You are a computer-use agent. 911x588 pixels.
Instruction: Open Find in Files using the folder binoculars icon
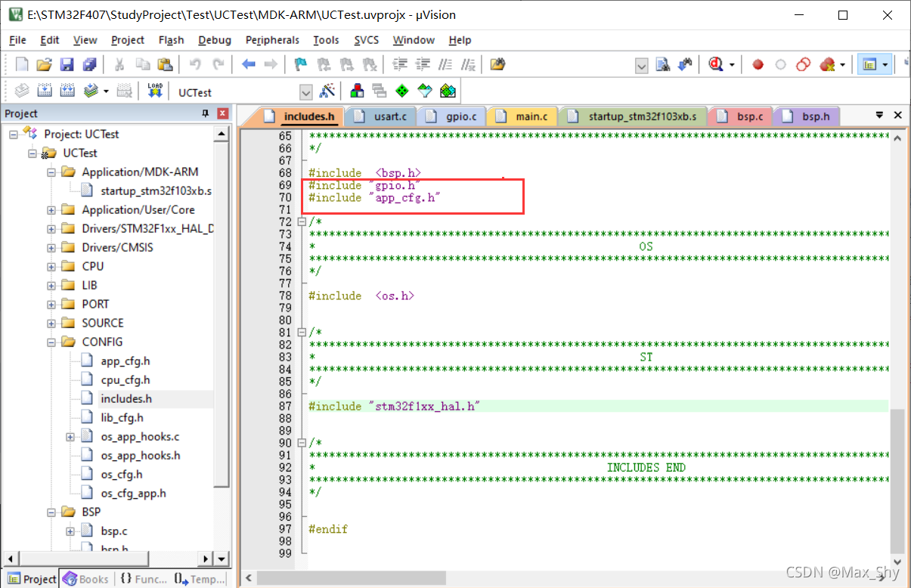point(497,65)
